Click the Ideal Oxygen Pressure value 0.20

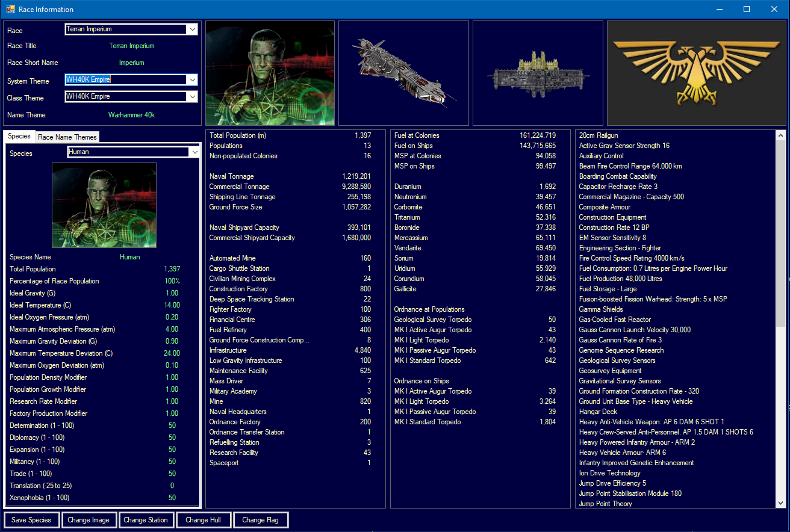(172, 317)
